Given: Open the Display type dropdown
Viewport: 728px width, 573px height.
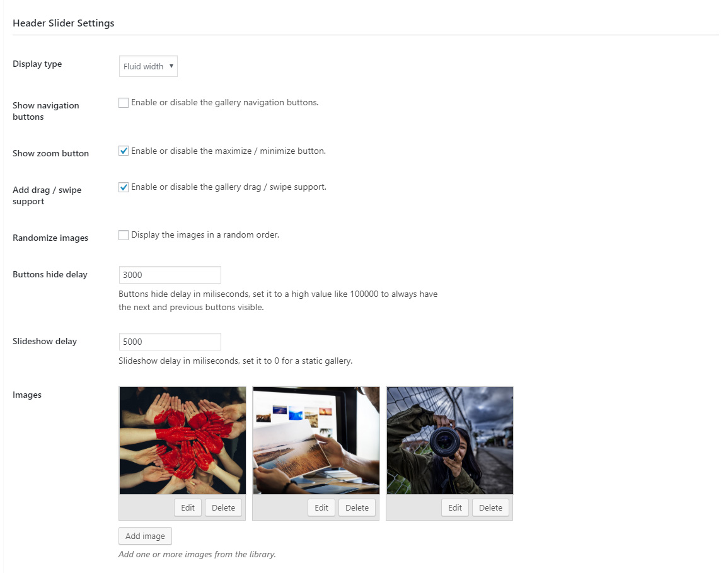Looking at the screenshot, I should click(148, 66).
